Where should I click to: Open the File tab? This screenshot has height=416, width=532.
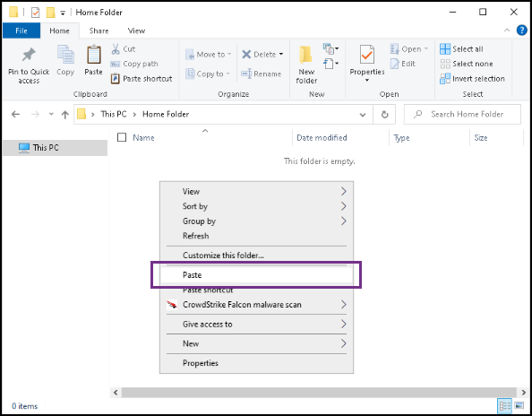click(21, 30)
